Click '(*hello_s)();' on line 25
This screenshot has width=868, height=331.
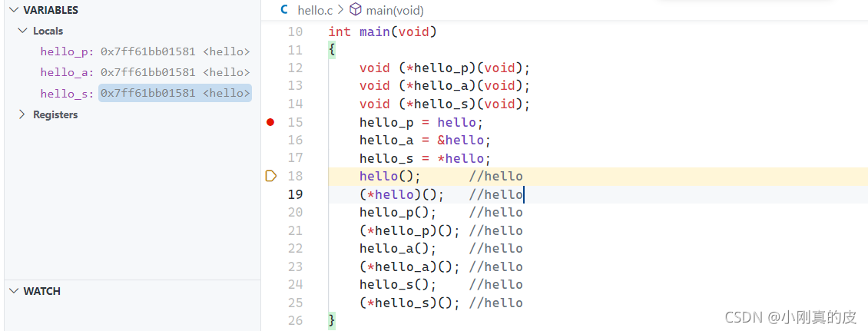pos(409,303)
